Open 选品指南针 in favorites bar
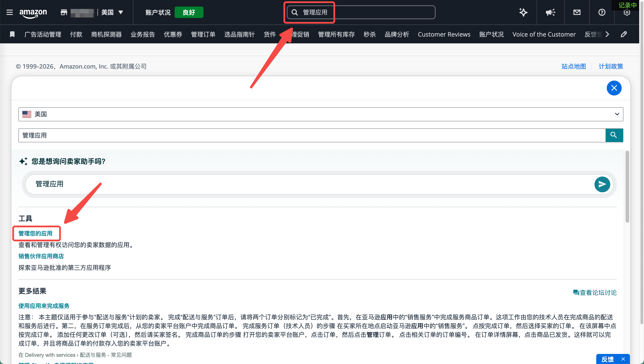The image size is (644, 364). (x=239, y=35)
